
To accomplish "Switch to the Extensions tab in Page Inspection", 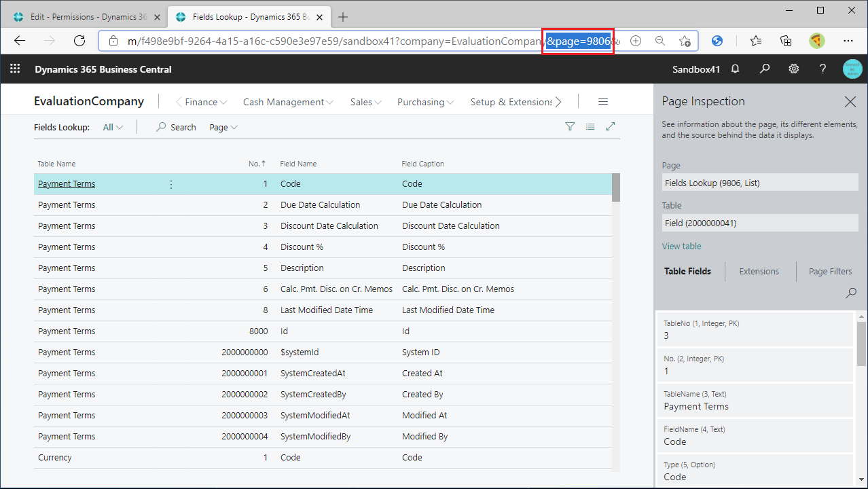I will 759,271.
